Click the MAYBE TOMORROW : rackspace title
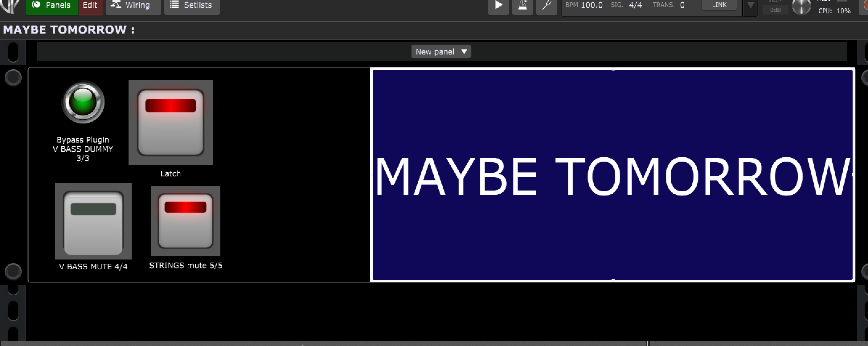This screenshot has height=346, width=868. tap(69, 30)
